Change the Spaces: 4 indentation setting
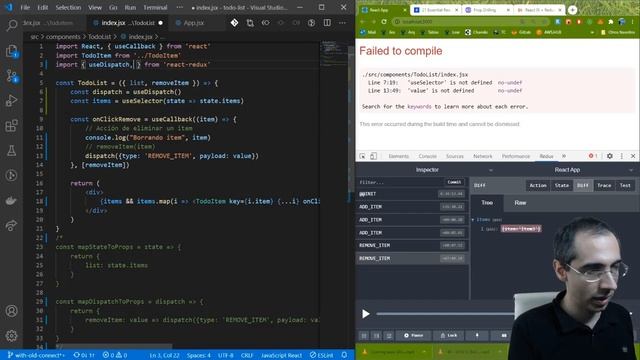This screenshot has width=640, height=360. tap(199, 355)
